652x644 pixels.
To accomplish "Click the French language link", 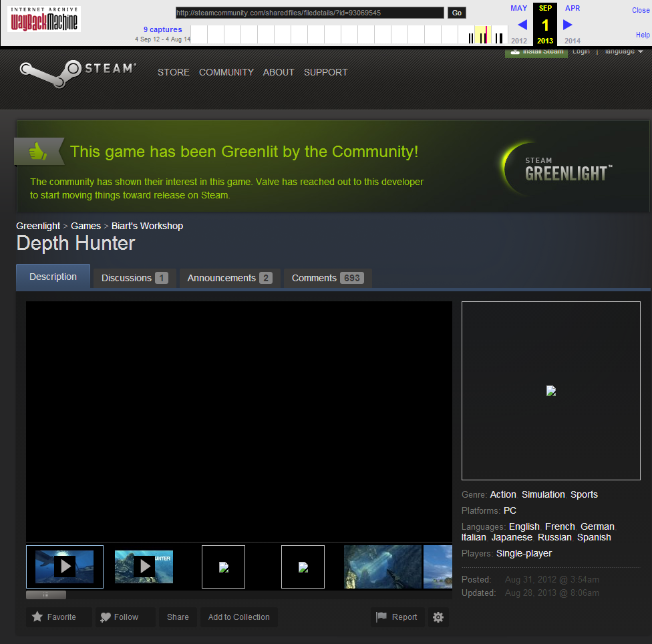I will 560,526.
